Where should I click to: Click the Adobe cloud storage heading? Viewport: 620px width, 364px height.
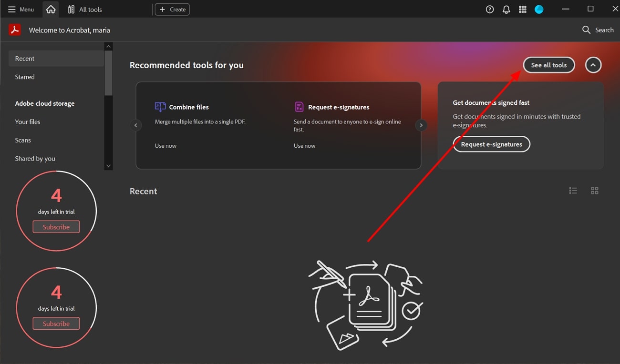(x=45, y=103)
